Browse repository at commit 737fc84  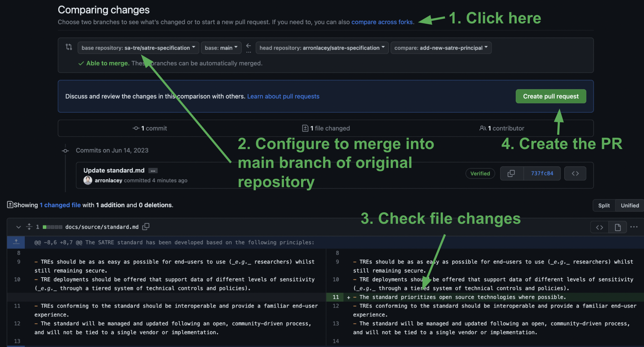pos(575,173)
